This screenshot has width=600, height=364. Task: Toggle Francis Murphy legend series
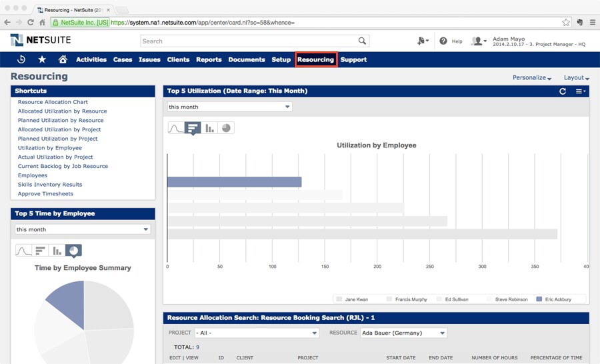pyautogui.click(x=407, y=299)
